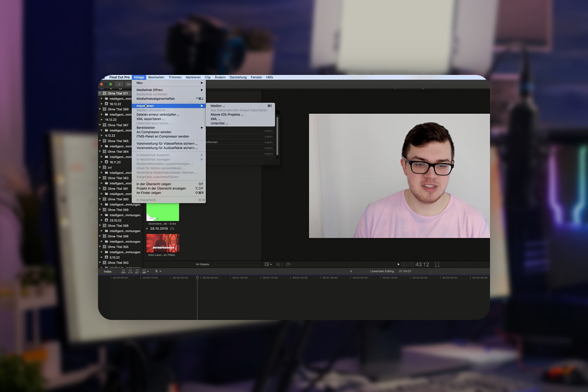
Task: Click the library icon next to zvi
Action: pos(104,167)
